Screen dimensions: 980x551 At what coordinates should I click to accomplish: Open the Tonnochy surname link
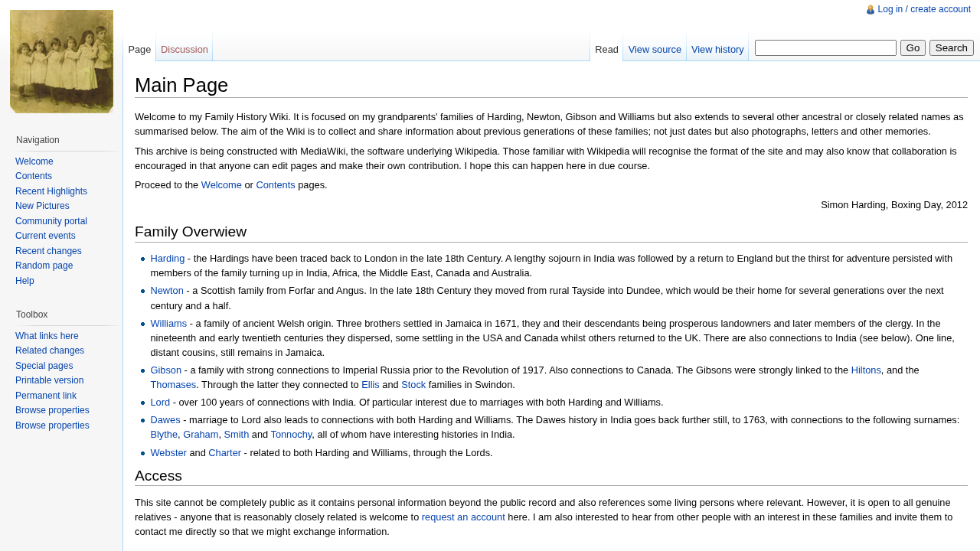point(291,435)
